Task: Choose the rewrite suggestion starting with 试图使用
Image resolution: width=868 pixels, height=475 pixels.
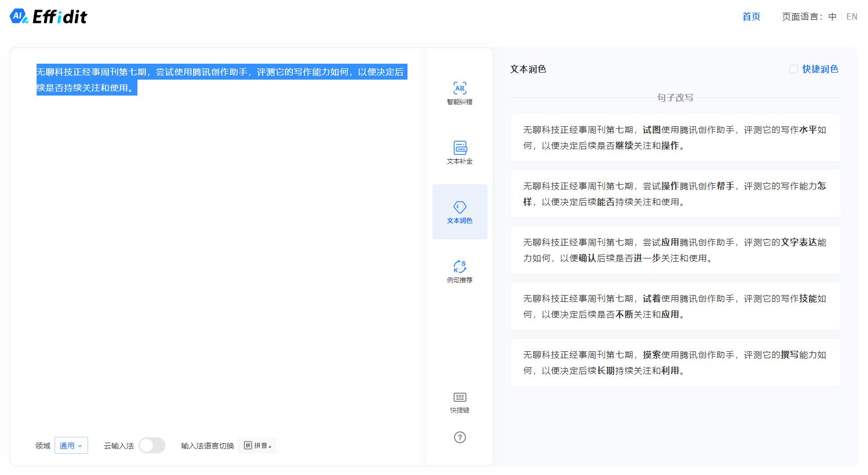Action: click(675, 137)
